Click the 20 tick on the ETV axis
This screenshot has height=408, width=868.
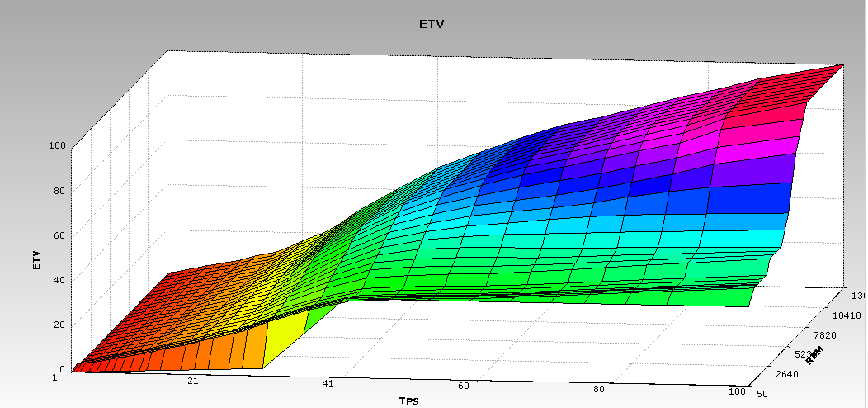59,325
